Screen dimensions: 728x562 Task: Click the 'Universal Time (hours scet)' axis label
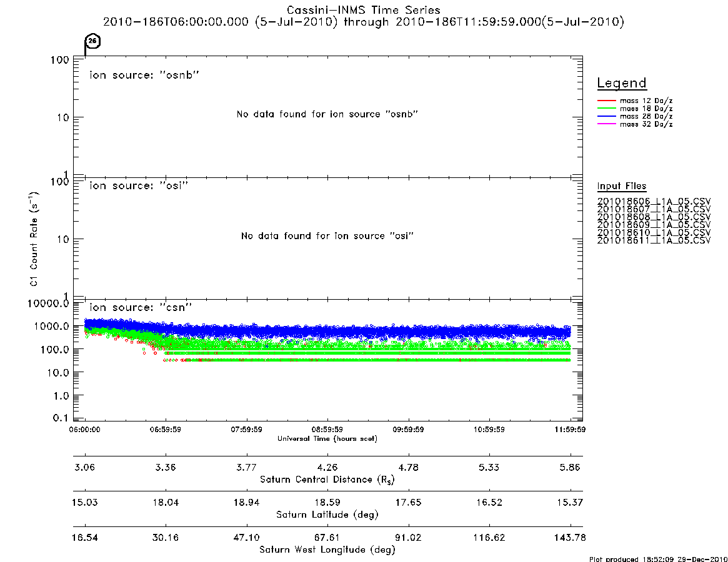pos(327,438)
